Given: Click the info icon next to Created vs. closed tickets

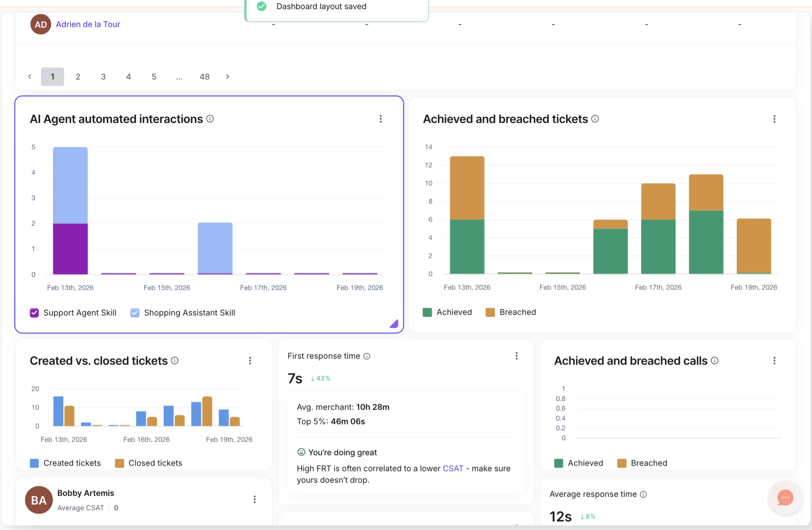Looking at the screenshot, I should 175,361.
